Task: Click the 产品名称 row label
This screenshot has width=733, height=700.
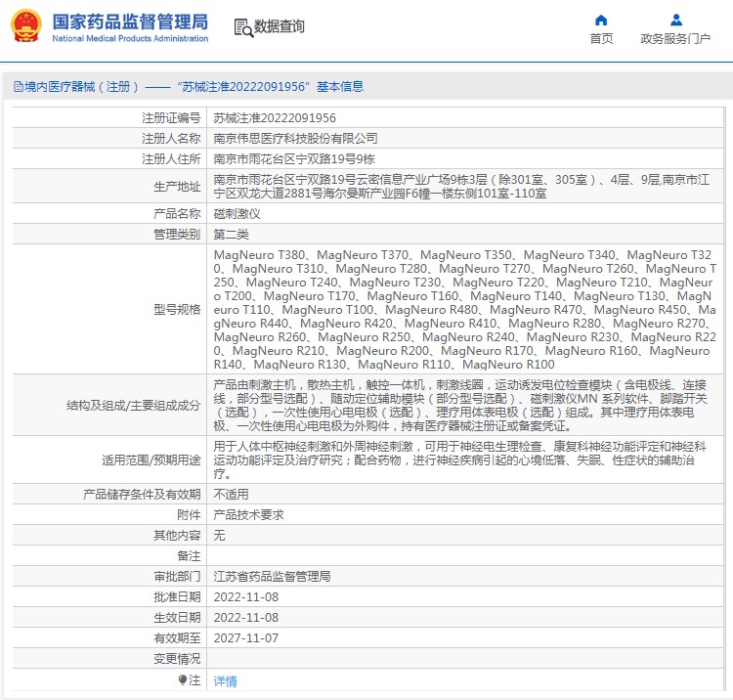Action: click(177, 214)
